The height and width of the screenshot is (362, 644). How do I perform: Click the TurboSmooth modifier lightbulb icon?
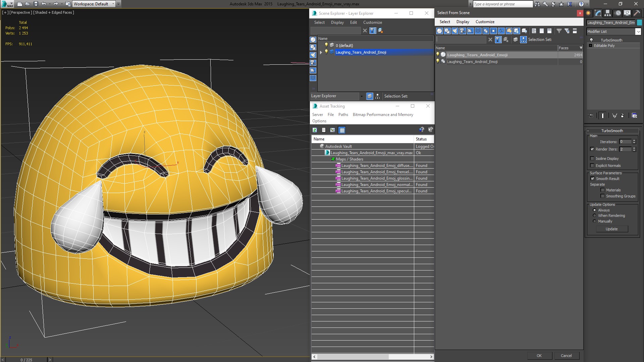591,40
